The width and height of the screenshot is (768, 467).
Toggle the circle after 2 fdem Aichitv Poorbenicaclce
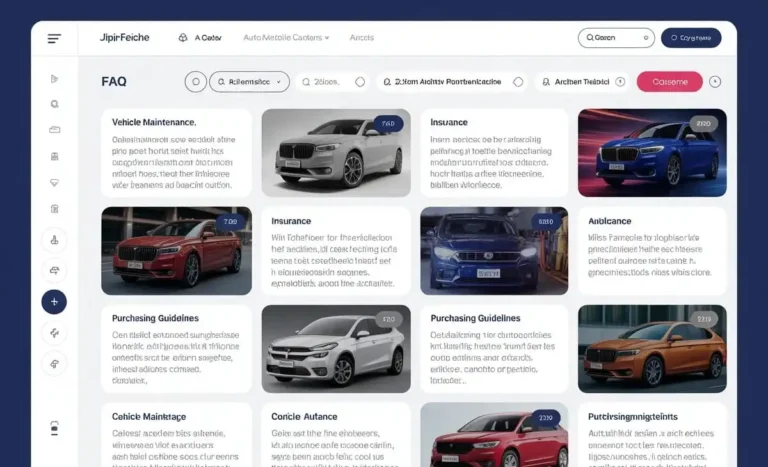(518, 82)
